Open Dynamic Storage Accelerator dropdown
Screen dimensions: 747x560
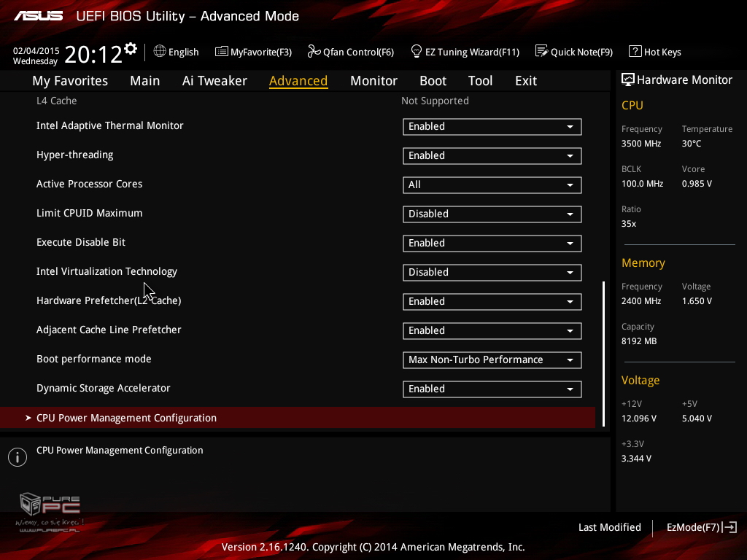[492, 389]
